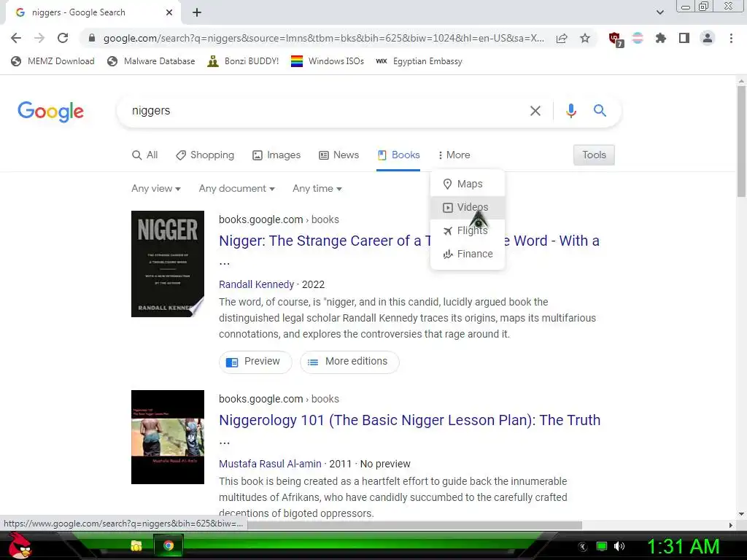Open the Randall Kennedy author link
The image size is (747, 560).
pyautogui.click(x=256, y=284)
